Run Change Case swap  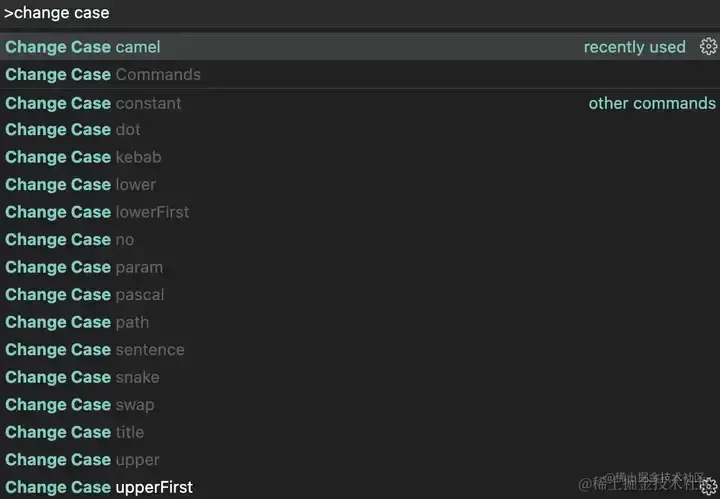tap(360, 405)
